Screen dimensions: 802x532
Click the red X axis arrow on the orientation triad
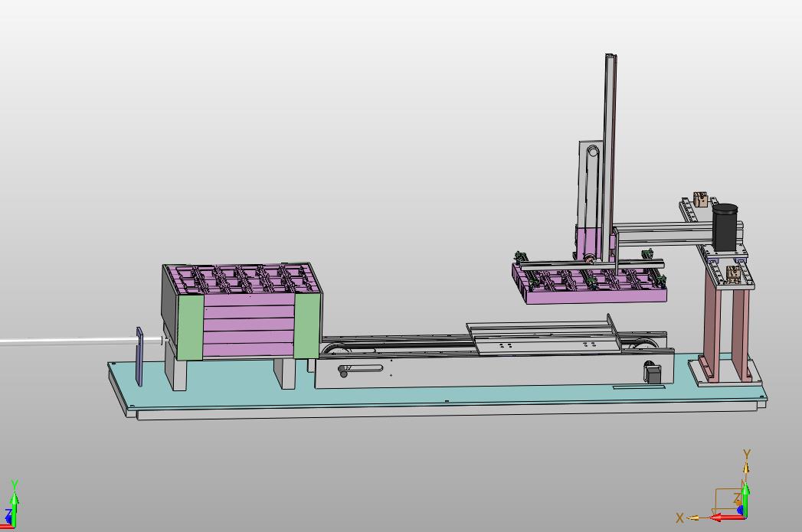tap(728, 517)
